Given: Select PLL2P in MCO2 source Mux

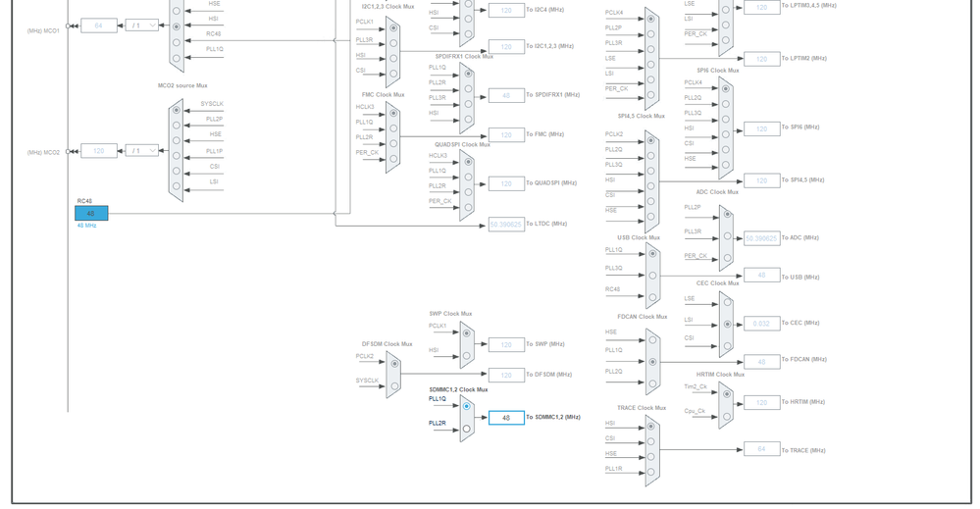Looking at the screenshot, I should coord(177,125).
